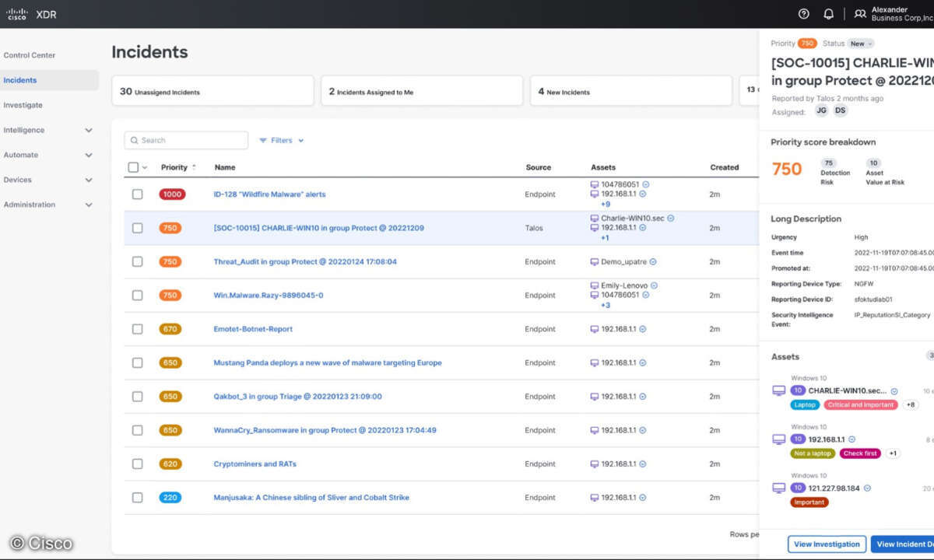The width and height of the screenshot is (934, 560).
Task: Click the monitor icon in Cryptominers and RATs row
Action: pyautogui.click(x=595, y=464)
